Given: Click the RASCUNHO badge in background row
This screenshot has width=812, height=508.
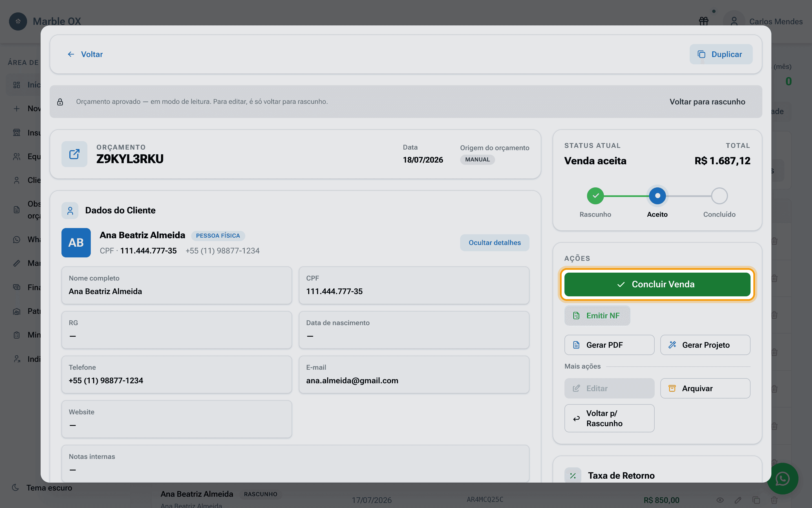Looking at the screenshot, I should tap(261, 494).
